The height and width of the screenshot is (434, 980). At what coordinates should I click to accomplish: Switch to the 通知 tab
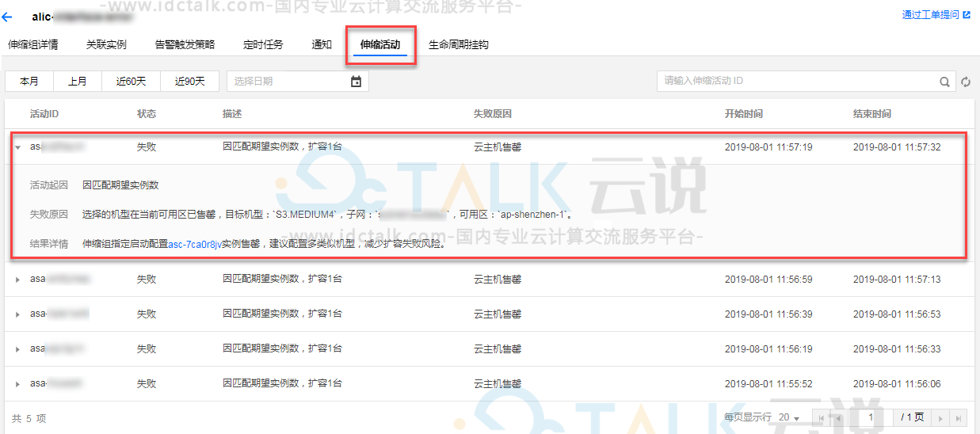[x=322, y=44]
